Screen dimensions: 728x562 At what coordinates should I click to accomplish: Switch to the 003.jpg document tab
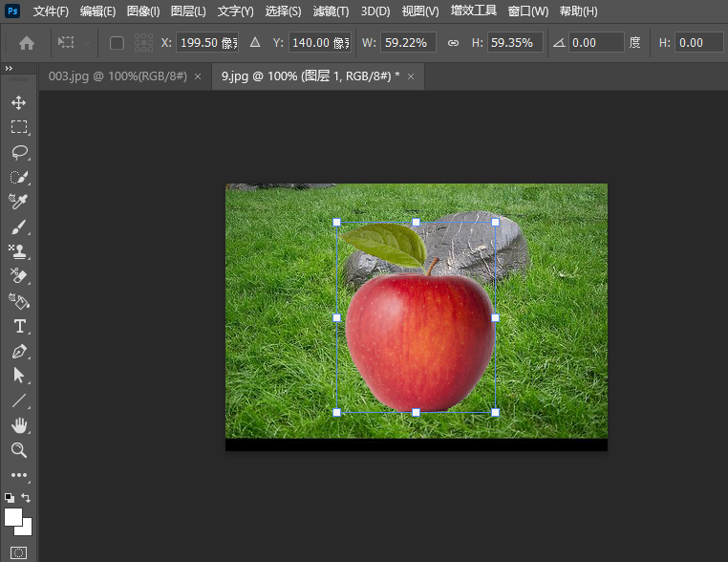(118, 76)
